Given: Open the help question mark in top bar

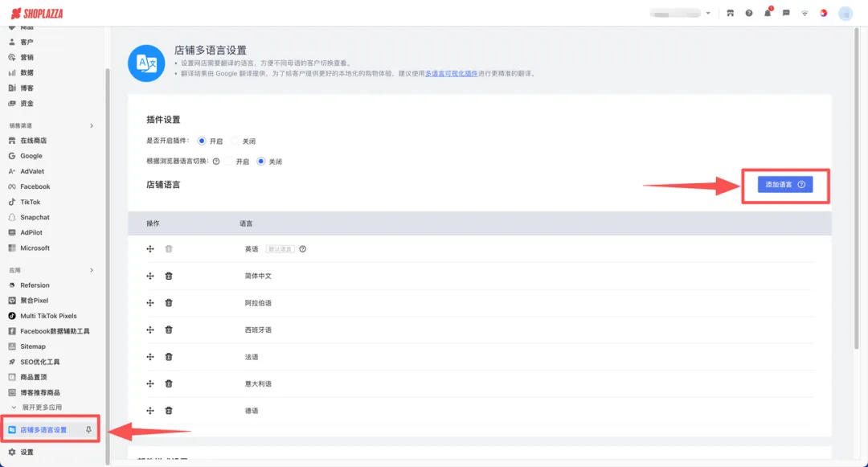Looking at the screenshot, I should pos(748,13).
